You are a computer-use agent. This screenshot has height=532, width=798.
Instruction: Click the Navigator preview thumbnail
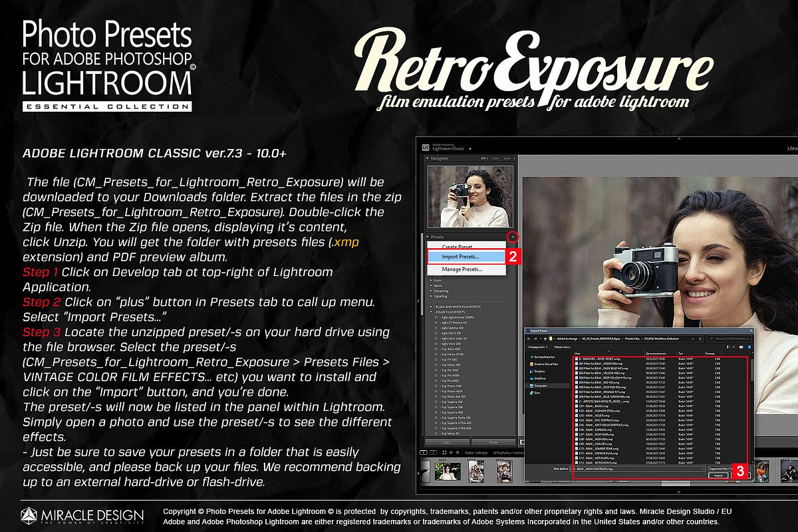tap(470, 197)
